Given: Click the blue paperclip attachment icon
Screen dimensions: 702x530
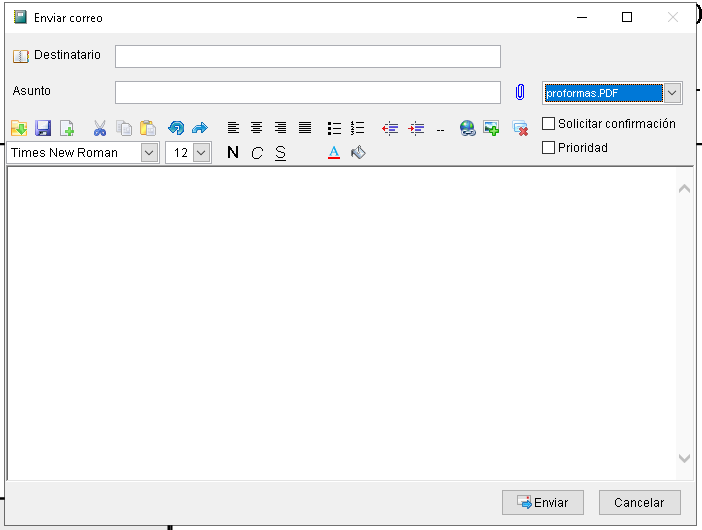Looking at the screenshot, I should point(520,92).
